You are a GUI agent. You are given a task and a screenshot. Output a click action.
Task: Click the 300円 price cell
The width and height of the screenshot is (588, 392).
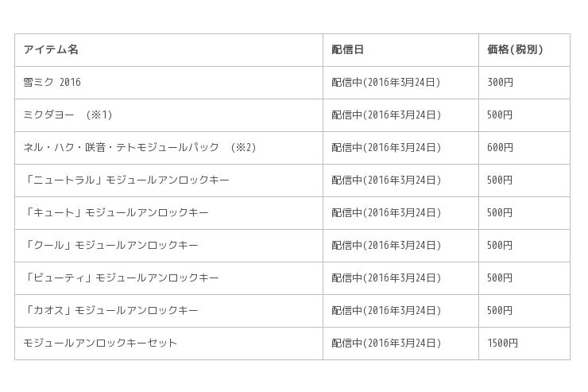pyautogui.click(x=500, y=83)
